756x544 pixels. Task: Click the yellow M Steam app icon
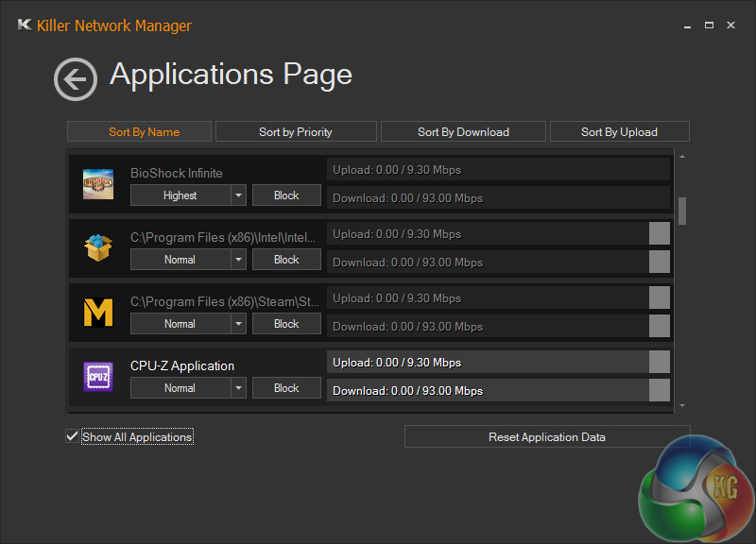pos(98,312)
